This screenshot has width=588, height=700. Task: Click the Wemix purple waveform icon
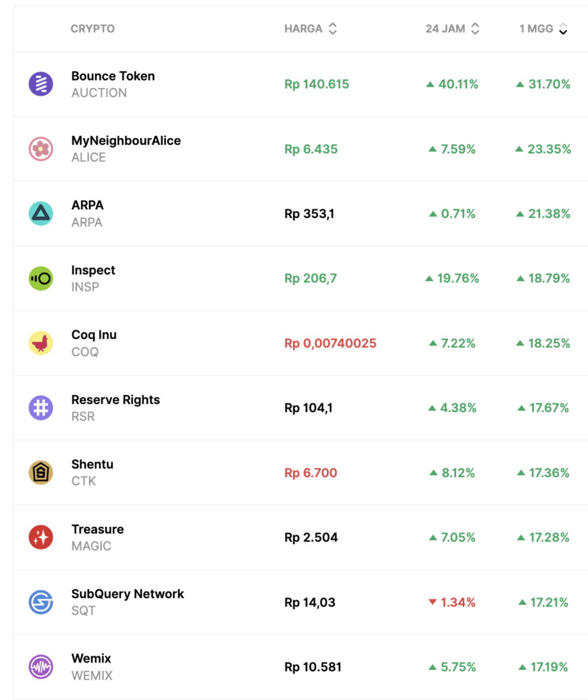click(40, 667)
